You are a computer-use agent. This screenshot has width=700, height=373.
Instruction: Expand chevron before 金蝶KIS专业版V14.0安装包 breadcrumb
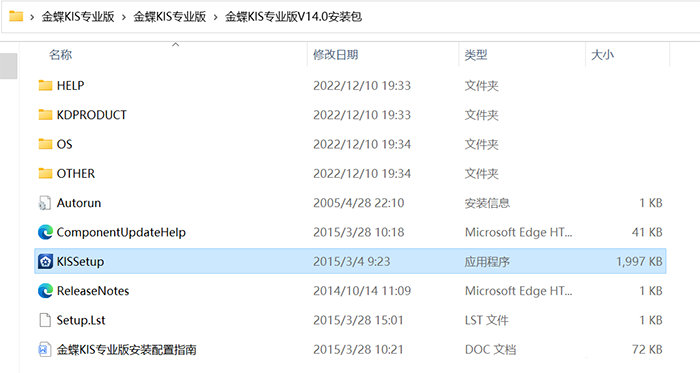pos(216,17)
